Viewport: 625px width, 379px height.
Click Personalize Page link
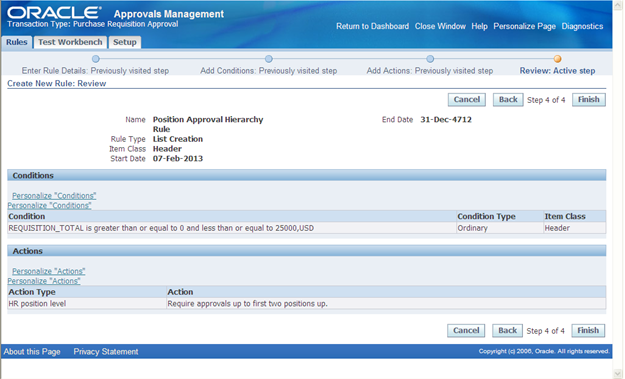pyautogui.click(x=524, y=26)
